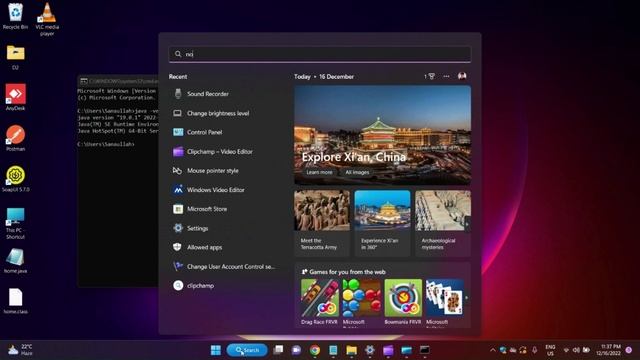Open the Settings gear on the taskbar
The image size is (640, 360).
(x=370, y=350)
